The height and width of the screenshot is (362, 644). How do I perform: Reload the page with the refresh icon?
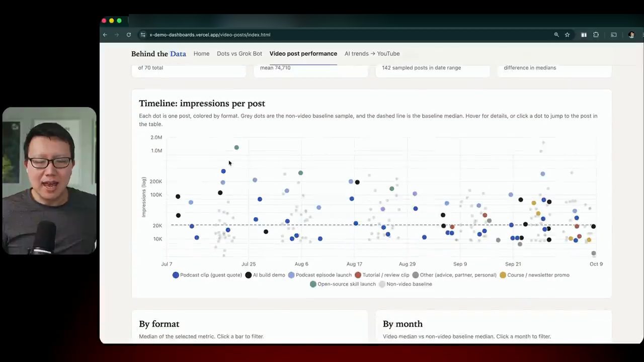(129, 35)
